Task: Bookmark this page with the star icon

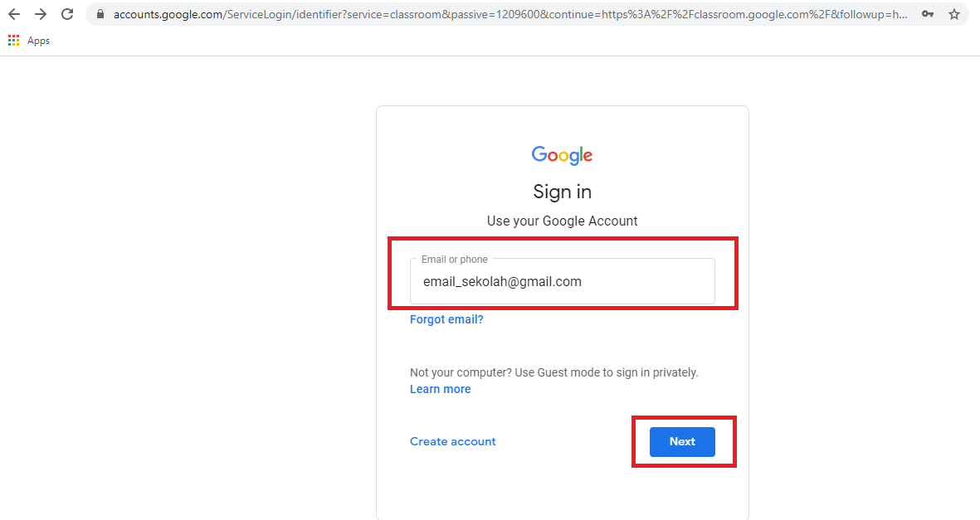Action: [x=954, y=14]
